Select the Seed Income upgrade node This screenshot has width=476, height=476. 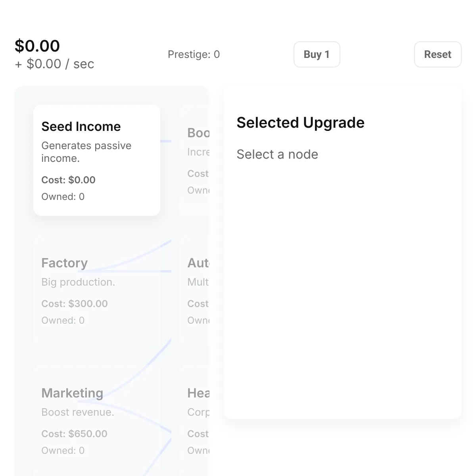pyautogui.click(x=97, y=160)
